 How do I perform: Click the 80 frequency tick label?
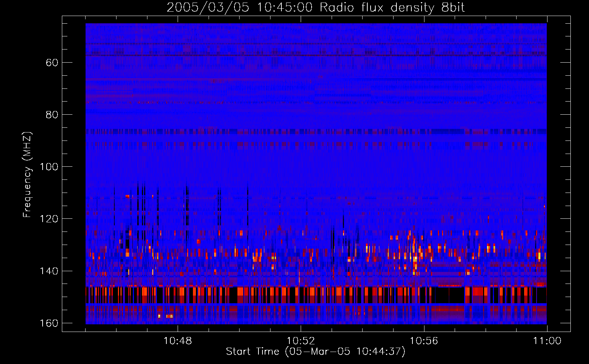point(52,115)
